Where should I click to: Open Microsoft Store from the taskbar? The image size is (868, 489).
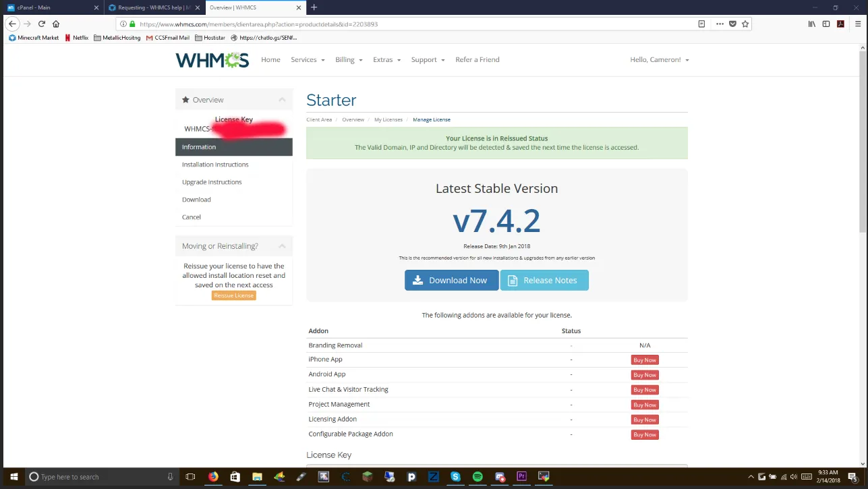click(x=235, y=477)
